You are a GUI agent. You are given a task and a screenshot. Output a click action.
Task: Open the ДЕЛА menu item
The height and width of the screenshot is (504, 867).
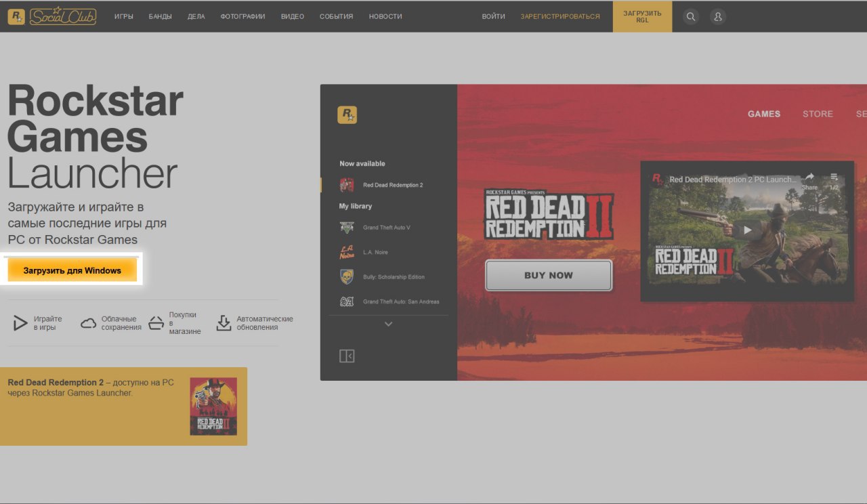(x=196, y=16)
